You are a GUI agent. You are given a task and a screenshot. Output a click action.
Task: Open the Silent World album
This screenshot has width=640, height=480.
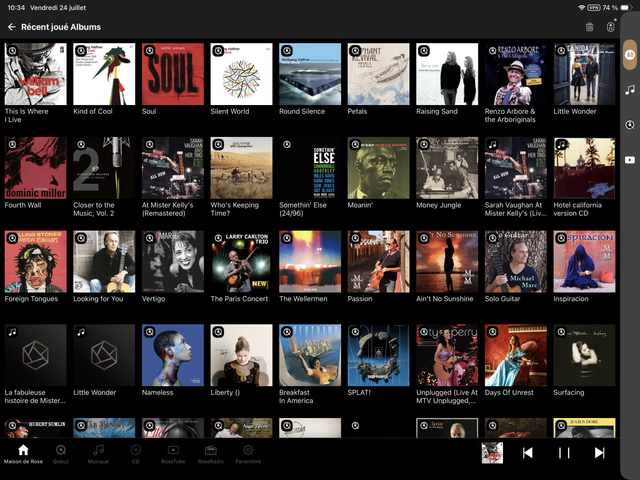click(241, 74)
